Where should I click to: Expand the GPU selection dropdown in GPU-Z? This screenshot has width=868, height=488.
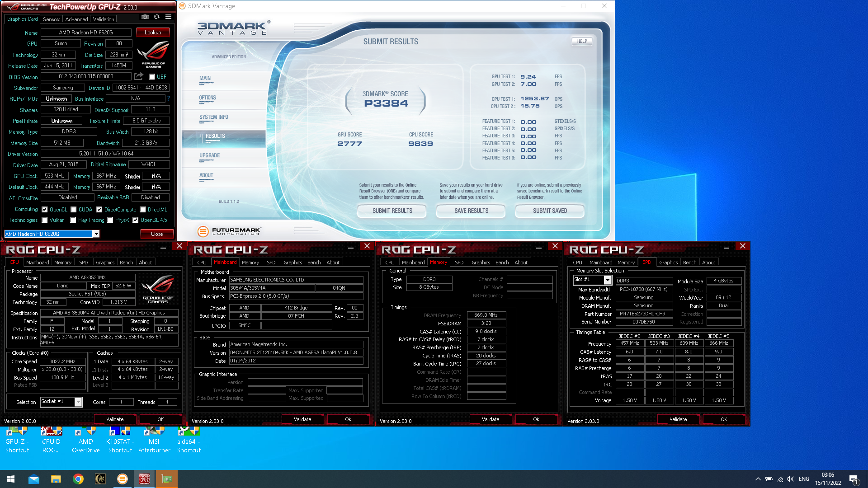click(96, 234)
